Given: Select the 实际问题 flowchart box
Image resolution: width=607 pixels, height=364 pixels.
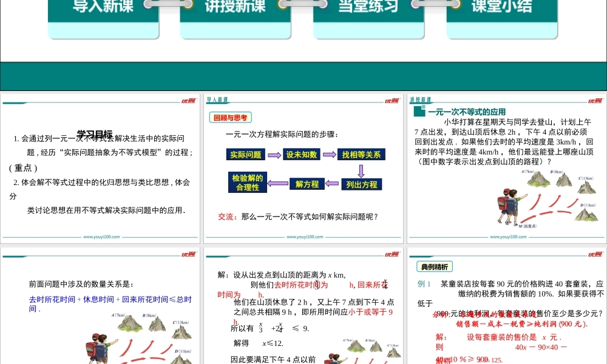Looking at the screenshot, I should [x=246, y=155].
